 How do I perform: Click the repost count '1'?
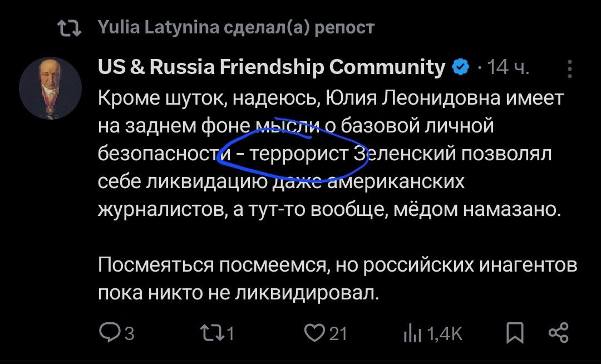pos(230,333)
